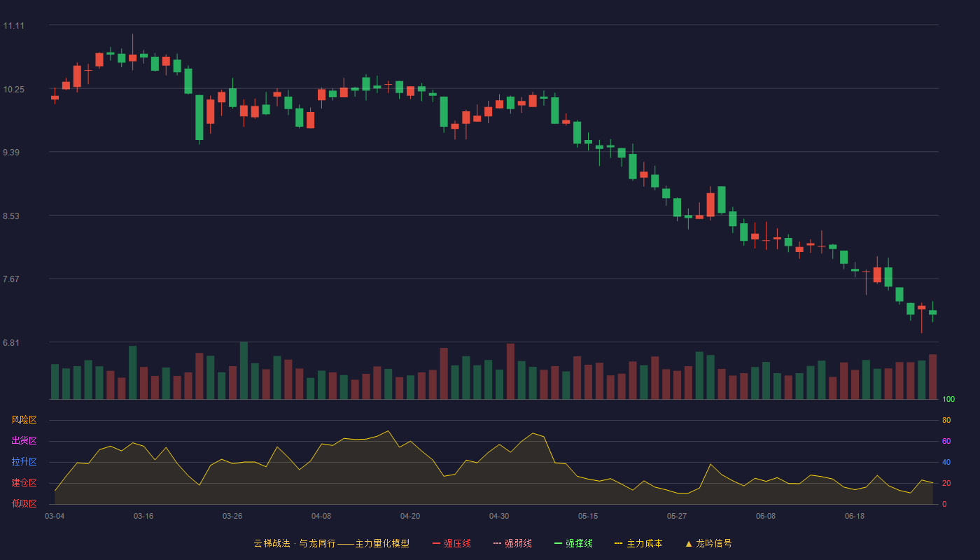Viewport: 980px width, 560px height.
Task: Click the 06-18 date tick label
Action: click(x=855, y=516)
